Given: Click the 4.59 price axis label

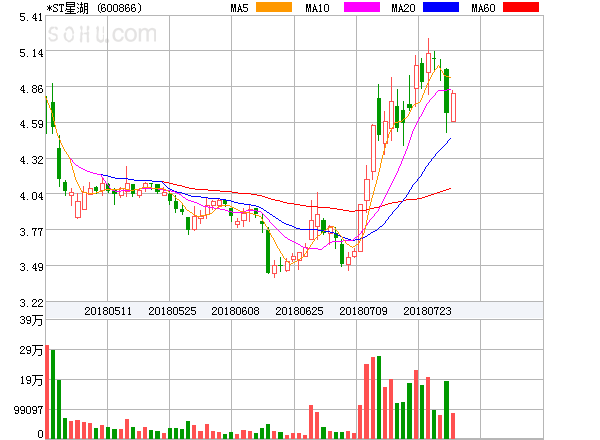Looking at the screenshot, I should (31, 124).
